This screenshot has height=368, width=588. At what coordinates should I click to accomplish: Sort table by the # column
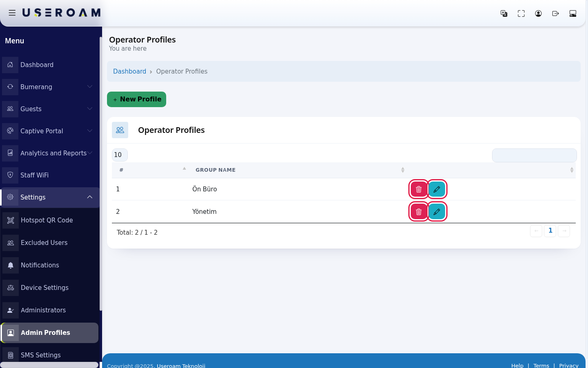[150, 170]
